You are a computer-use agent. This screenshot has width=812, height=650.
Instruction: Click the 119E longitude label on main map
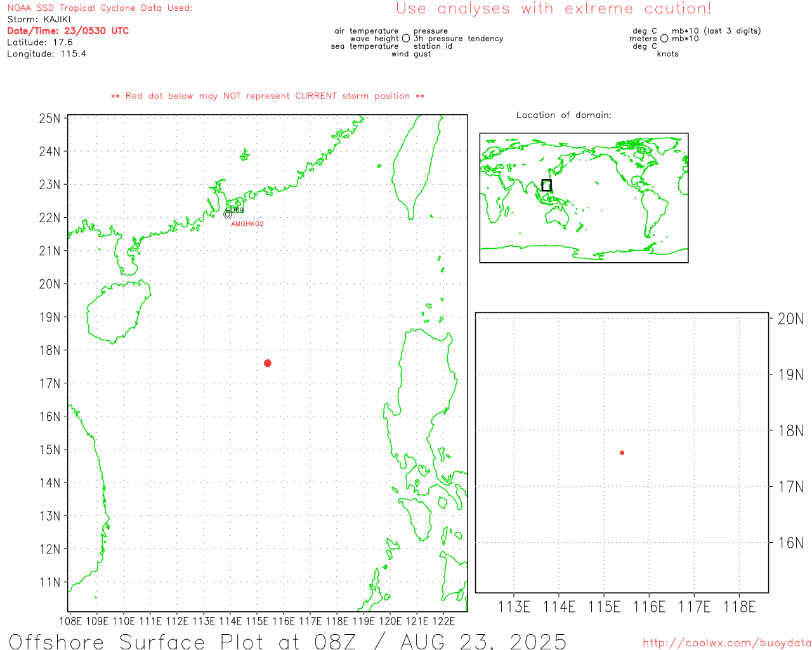pos(363,621)
